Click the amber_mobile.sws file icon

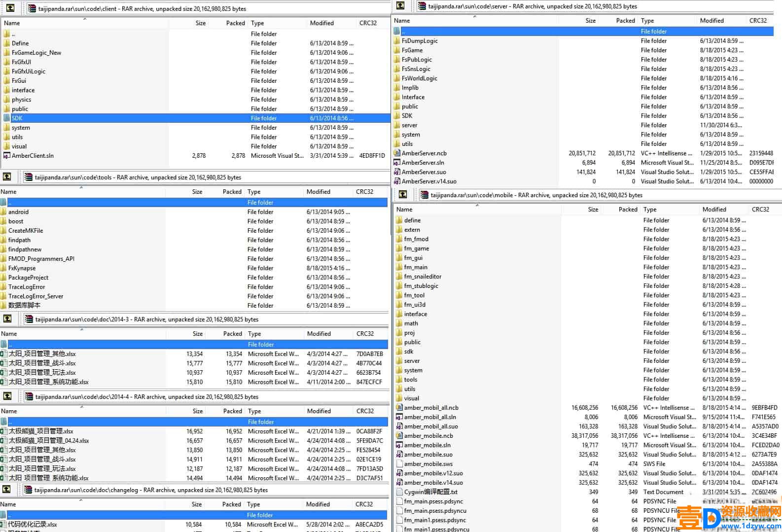click(x=399, y=463)
